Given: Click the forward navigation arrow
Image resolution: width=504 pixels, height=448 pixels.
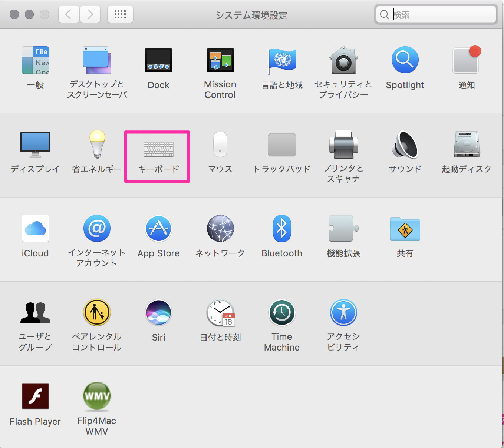Looking at the screenshot, I should [x=90, y=14].
